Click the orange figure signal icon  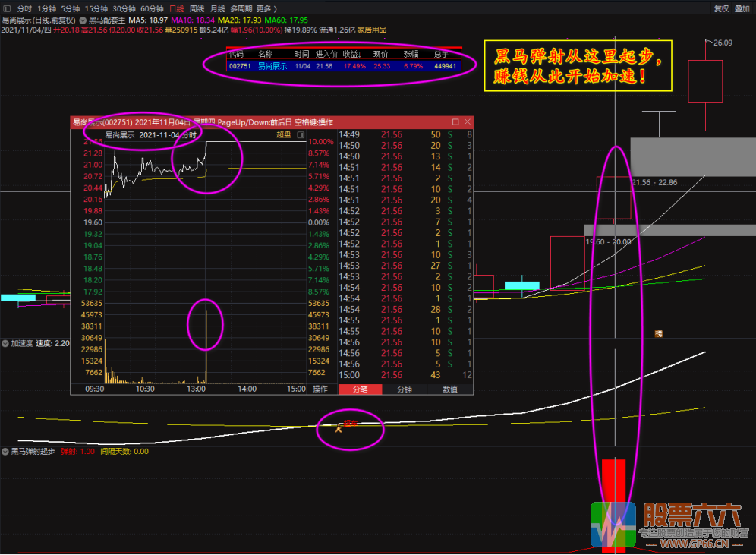[339, 429]
